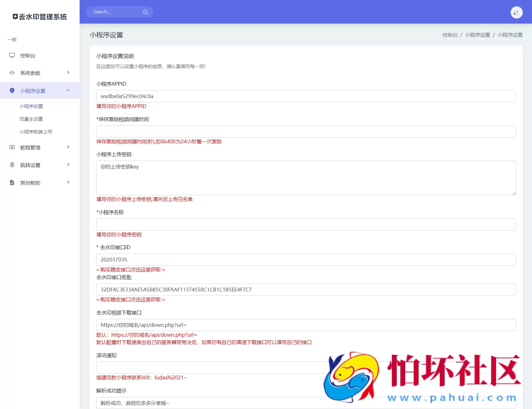Click the shield icon beside 小程序设置

[12, 90]
